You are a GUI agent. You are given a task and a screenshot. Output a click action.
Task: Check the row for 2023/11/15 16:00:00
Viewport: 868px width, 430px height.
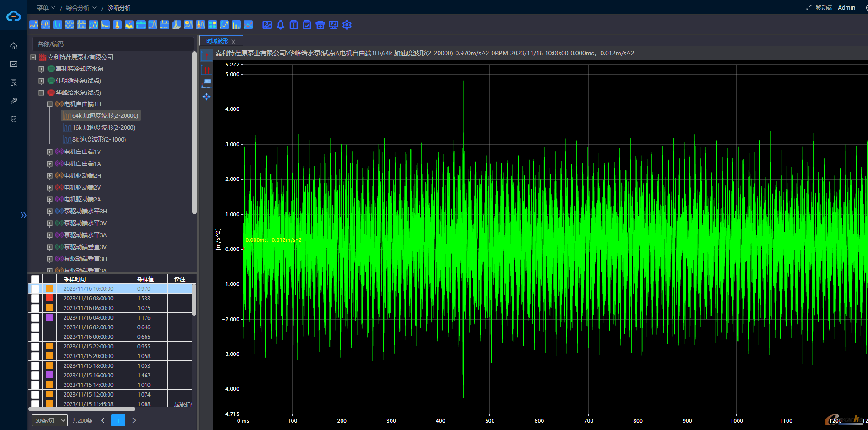[x=35, y=375]
